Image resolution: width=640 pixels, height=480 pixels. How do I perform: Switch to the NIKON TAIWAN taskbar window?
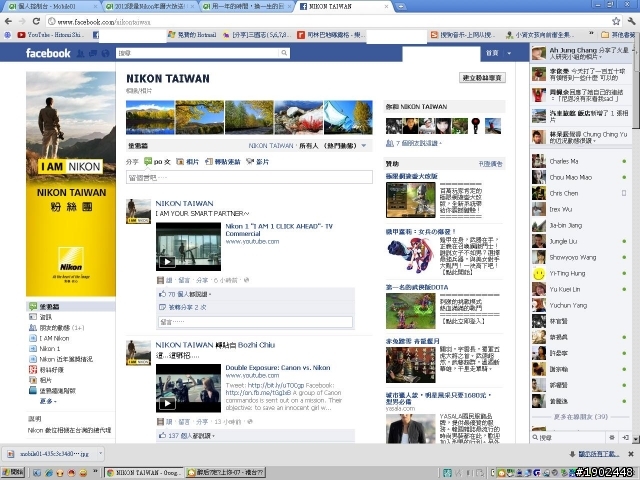(143, 473)
